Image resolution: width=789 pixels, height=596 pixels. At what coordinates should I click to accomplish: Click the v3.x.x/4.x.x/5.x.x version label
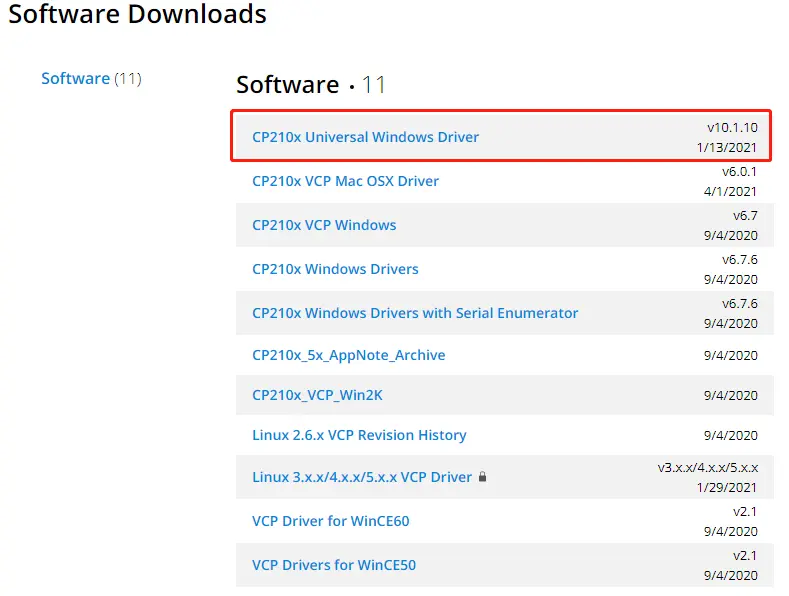pyautogui.click(x=707, y=467)
